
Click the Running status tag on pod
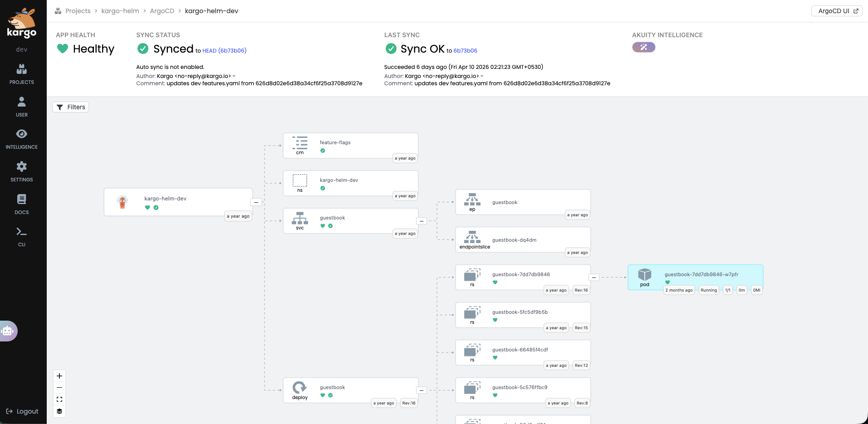709,290
